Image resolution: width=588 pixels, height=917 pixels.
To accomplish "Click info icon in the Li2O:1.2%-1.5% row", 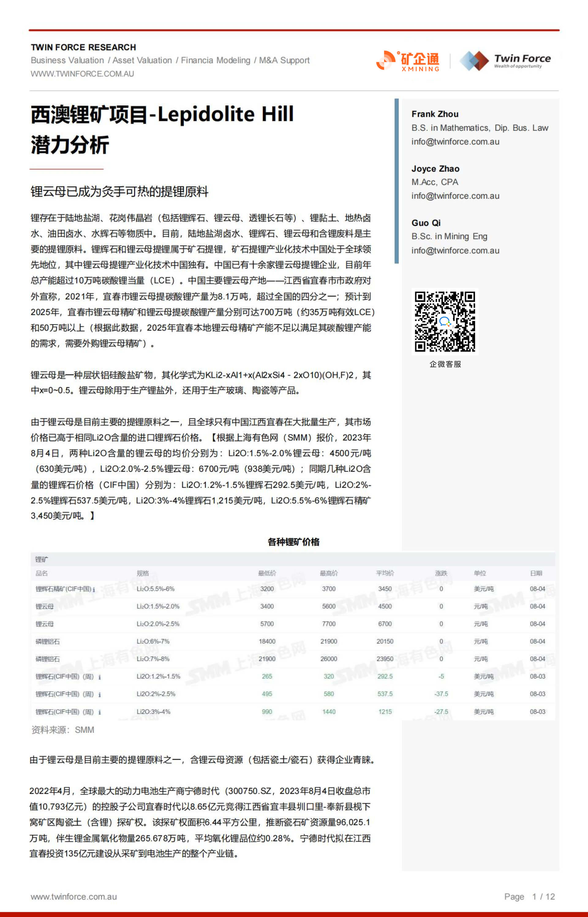I will tap(100, 677).
